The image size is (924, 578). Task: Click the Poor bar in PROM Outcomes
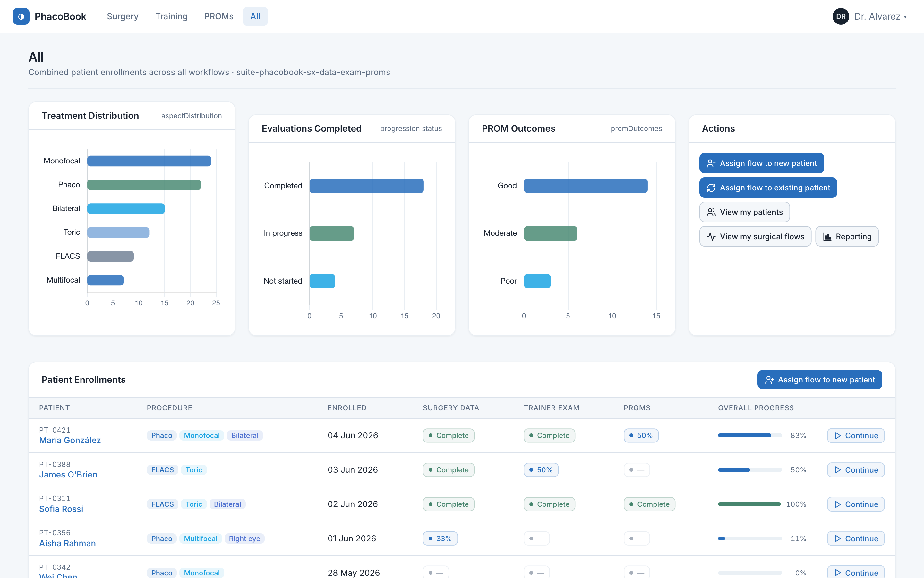(x=537, y=281)
